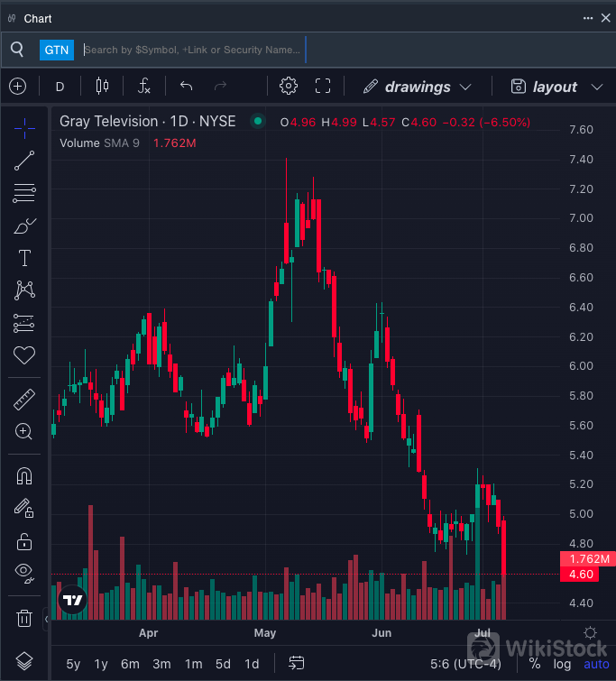Click the GTN symbol button
The width and height of the screenshot is (616, 681).
coord(56,50)
